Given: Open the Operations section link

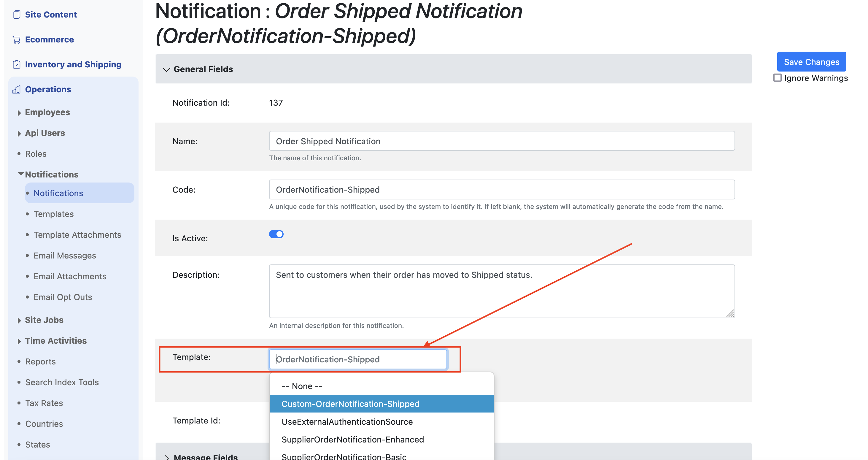Looking at the screenshot, I should 48,89.
